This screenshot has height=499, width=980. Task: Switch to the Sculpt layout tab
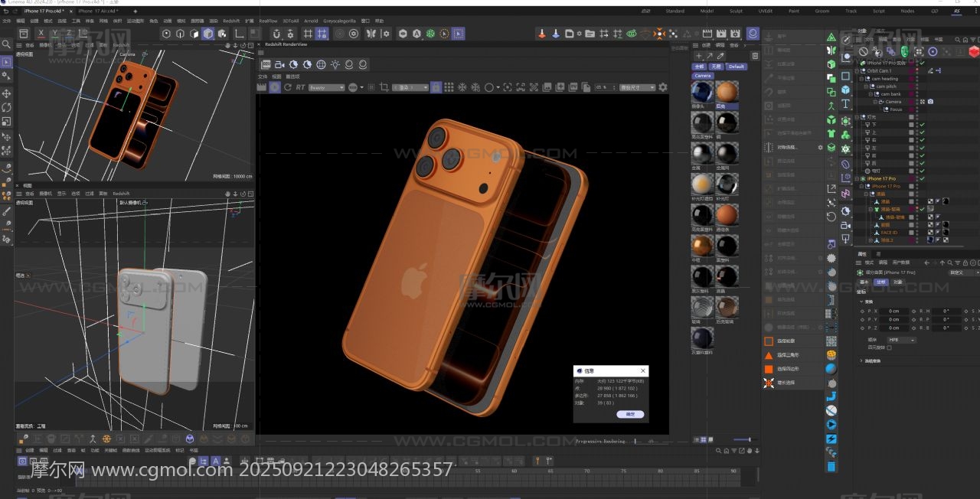point(736,11)
